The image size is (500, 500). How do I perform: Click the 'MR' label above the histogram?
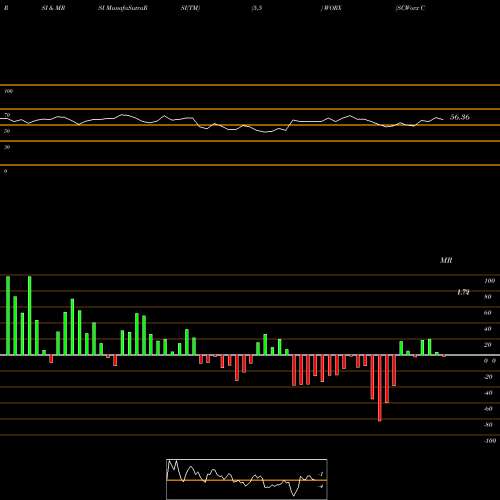coord(446,260)
